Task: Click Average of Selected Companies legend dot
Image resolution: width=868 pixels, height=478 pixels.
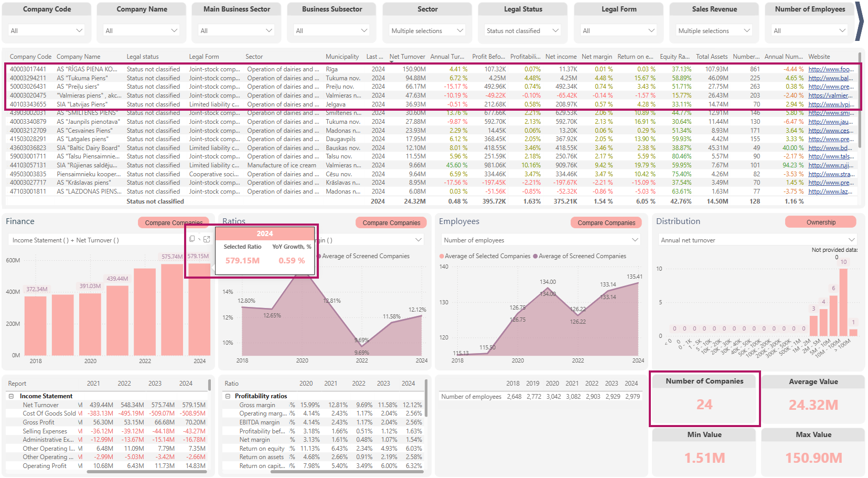Action: [x=442, y=256]
